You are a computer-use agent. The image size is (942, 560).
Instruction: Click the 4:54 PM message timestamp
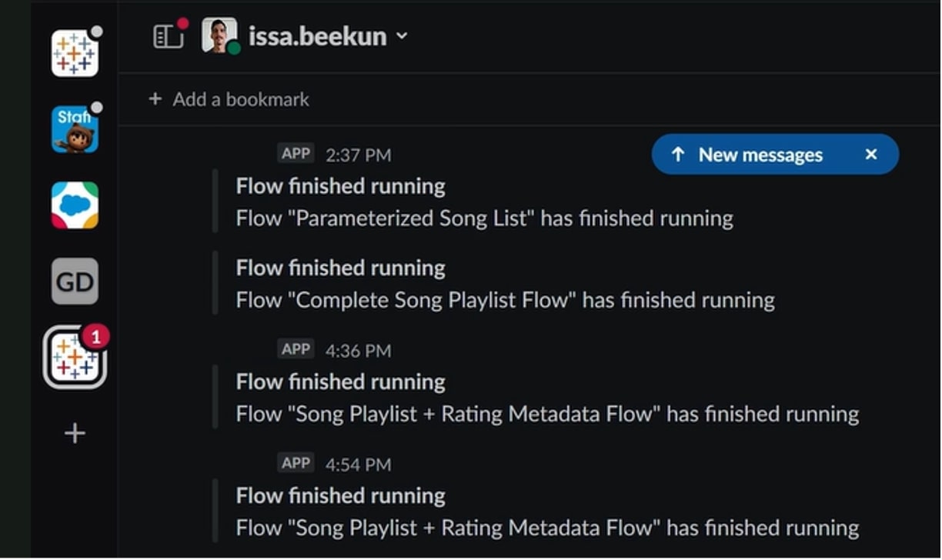358,465
